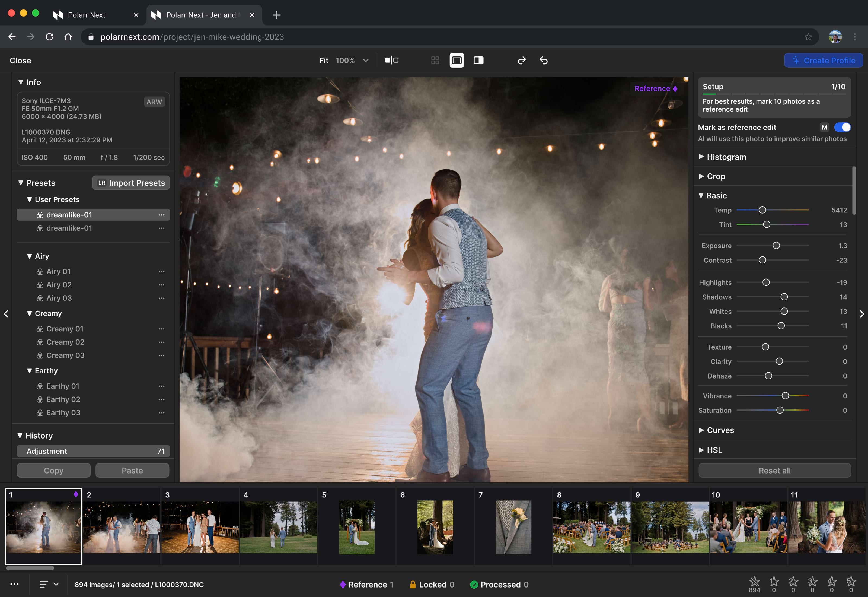Open options menu for Airy 02 preset
Screen dimensions: 868x597
[x=161, y=285]
